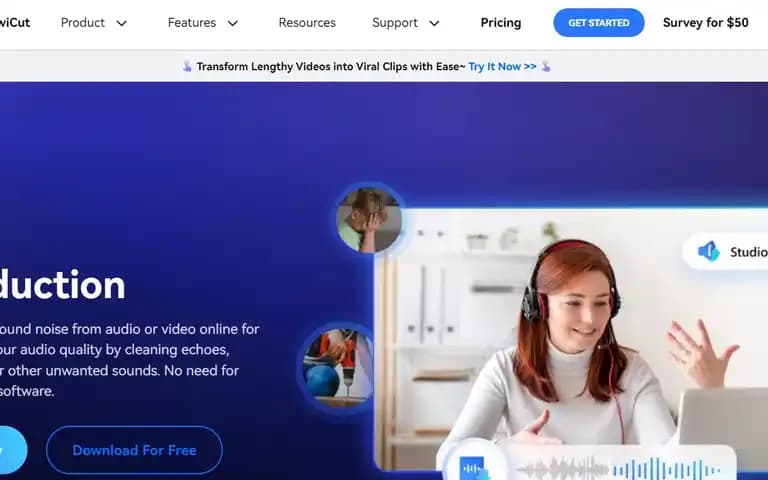Expand the Support chevron arrow
Image resolution: width=768 pixels, height=480 pixels.
[434, 23]
